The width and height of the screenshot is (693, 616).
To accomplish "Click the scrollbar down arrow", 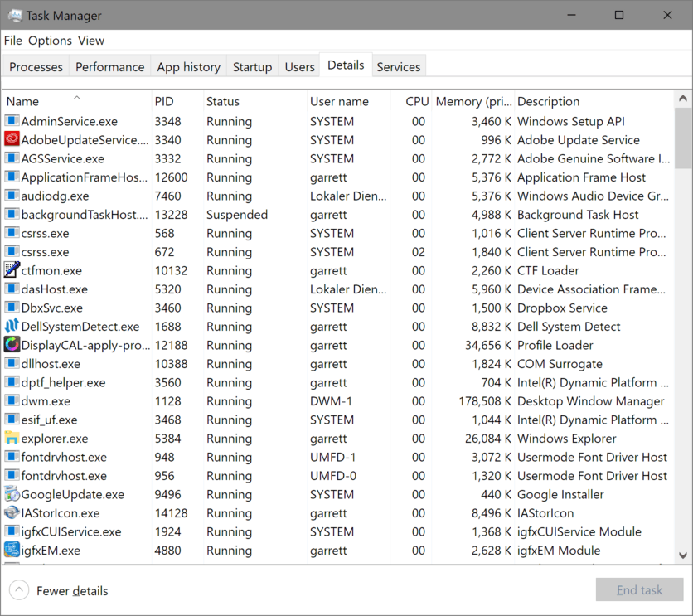I will click(683, 555).
